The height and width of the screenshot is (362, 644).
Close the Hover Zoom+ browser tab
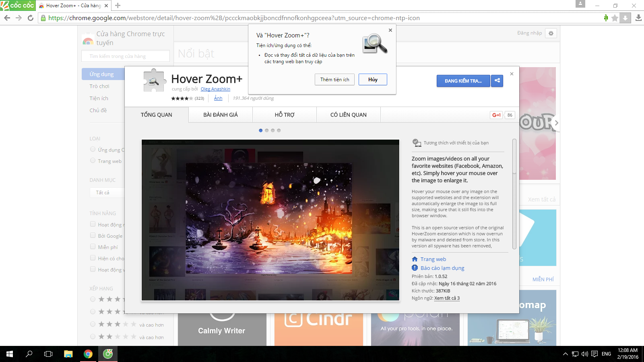106,6
